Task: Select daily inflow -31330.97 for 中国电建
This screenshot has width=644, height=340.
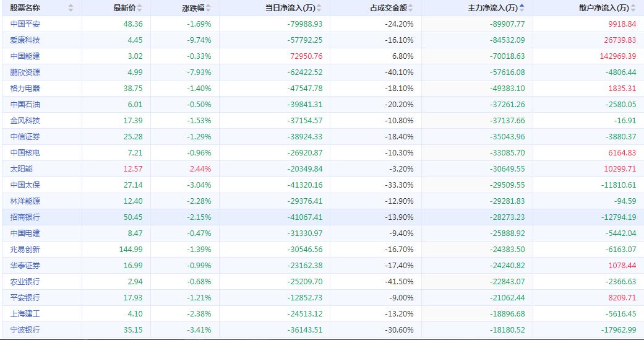Action: click(305, 233)
